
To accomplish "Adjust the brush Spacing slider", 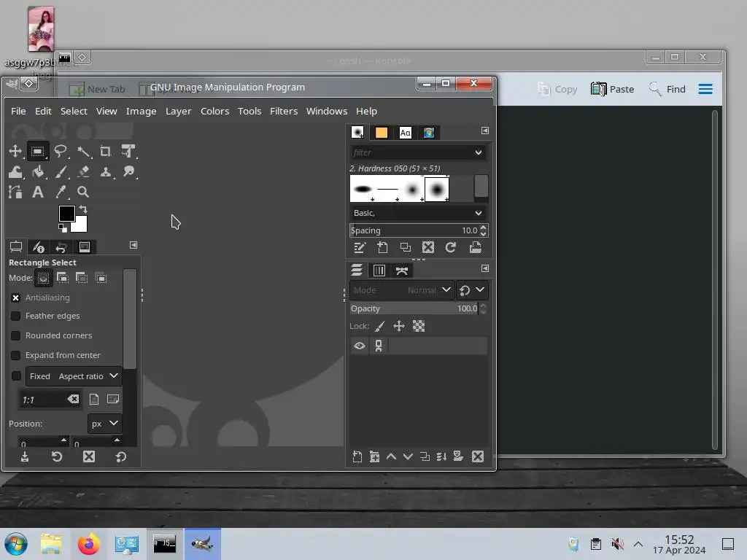I will click(414, 230).
